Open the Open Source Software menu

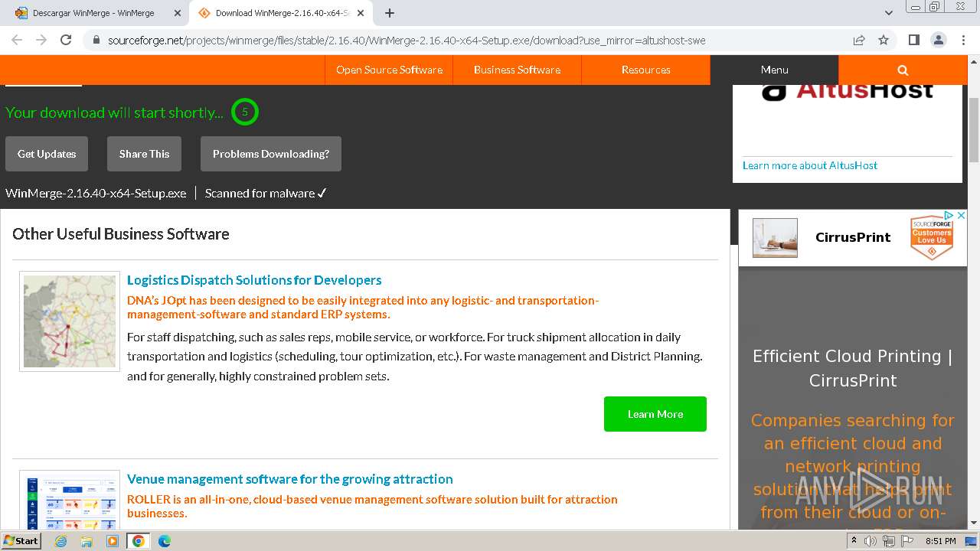click(x=389, y=70)
